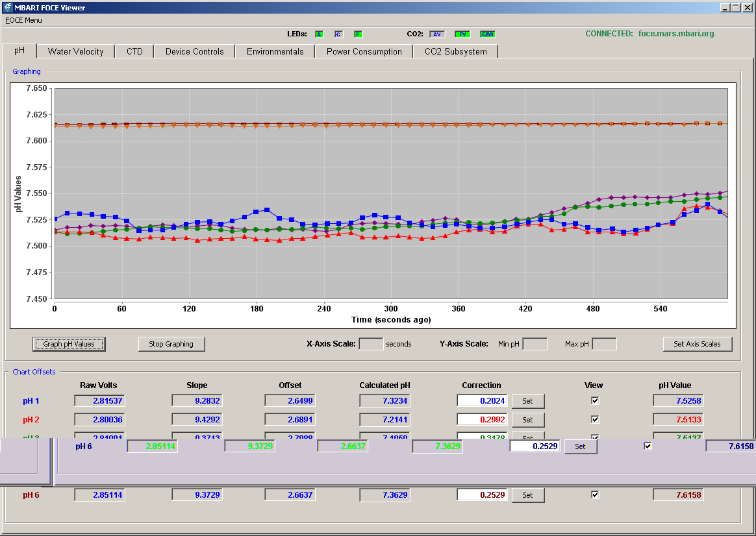Image resolution: width=756 pixels, height=536 pixels.
Task: Click the LED A indicator
Action: tap(319, 34)
